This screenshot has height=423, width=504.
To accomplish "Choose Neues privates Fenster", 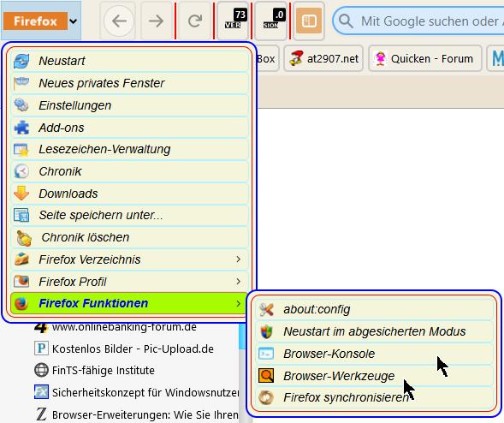I will [x=130, y=83].
